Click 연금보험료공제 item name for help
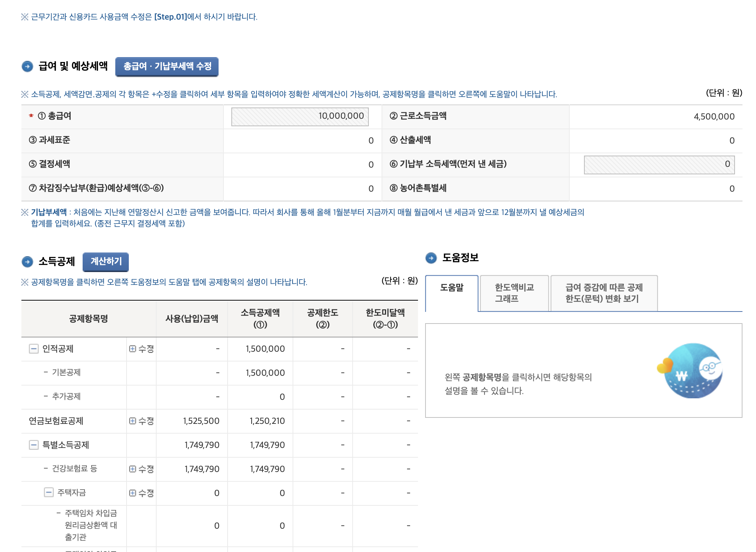Screen dimensions: 756x552 (56, 421)
